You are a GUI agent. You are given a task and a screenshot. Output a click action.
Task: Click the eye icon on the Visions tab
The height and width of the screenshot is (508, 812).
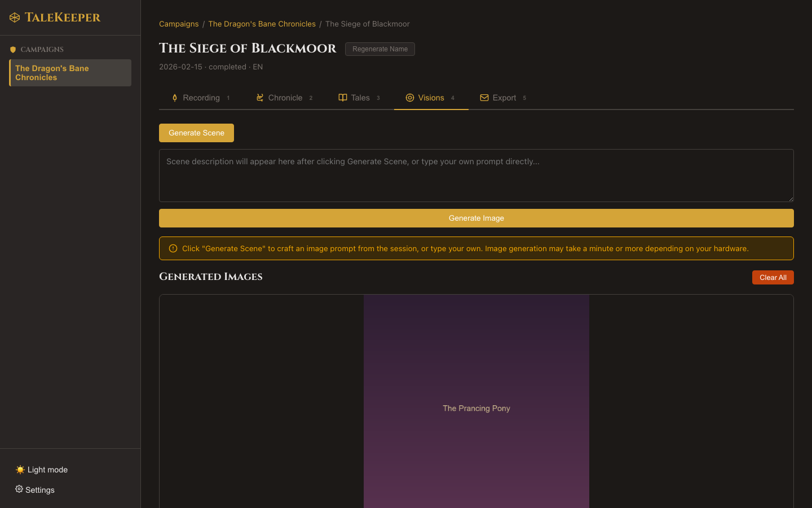tap(409, 98)
